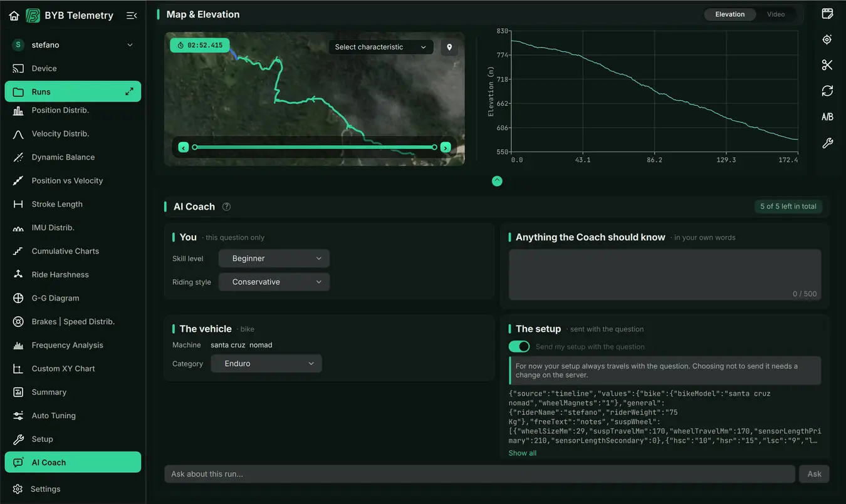The height and width of the screenshot is (504, 846).
Task: Open Ride Harshness in the sidebar
Action: (x=73, y=275)
